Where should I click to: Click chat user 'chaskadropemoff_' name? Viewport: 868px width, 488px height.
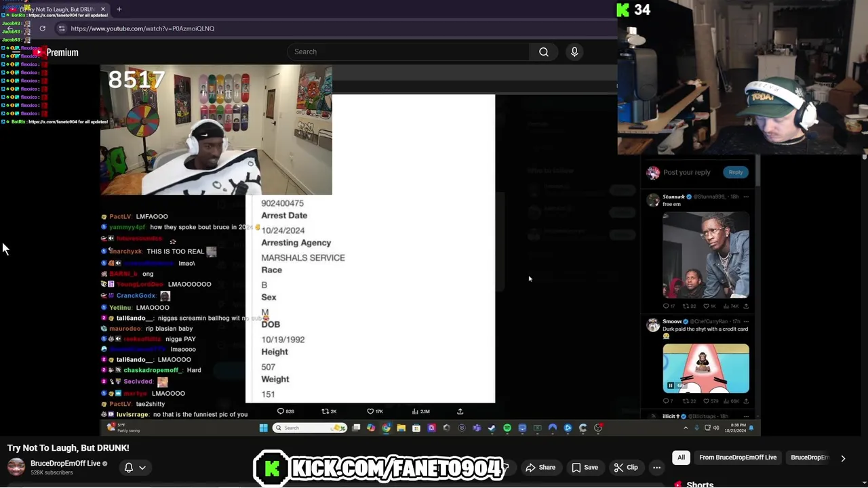pos(152,371)
